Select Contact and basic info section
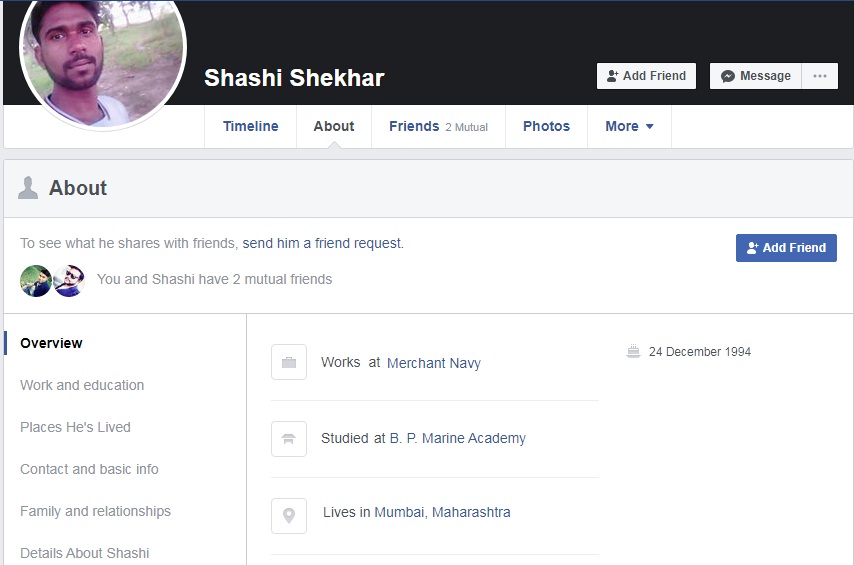854x565 pixels. (x=89, y=469)
